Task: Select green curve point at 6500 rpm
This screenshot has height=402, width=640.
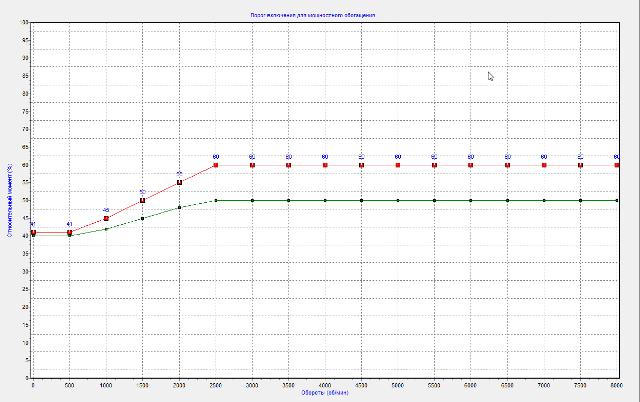Action: tap(507, 200)
